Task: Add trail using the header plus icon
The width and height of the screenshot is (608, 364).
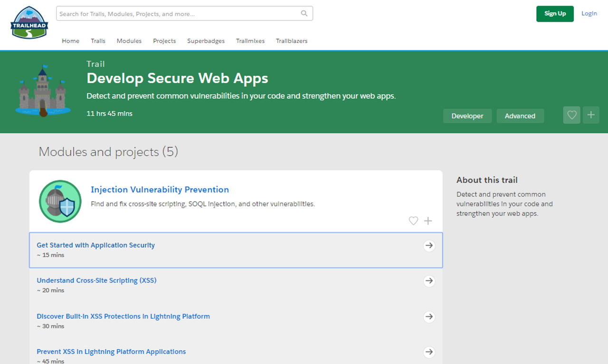Action: (591, 115)
